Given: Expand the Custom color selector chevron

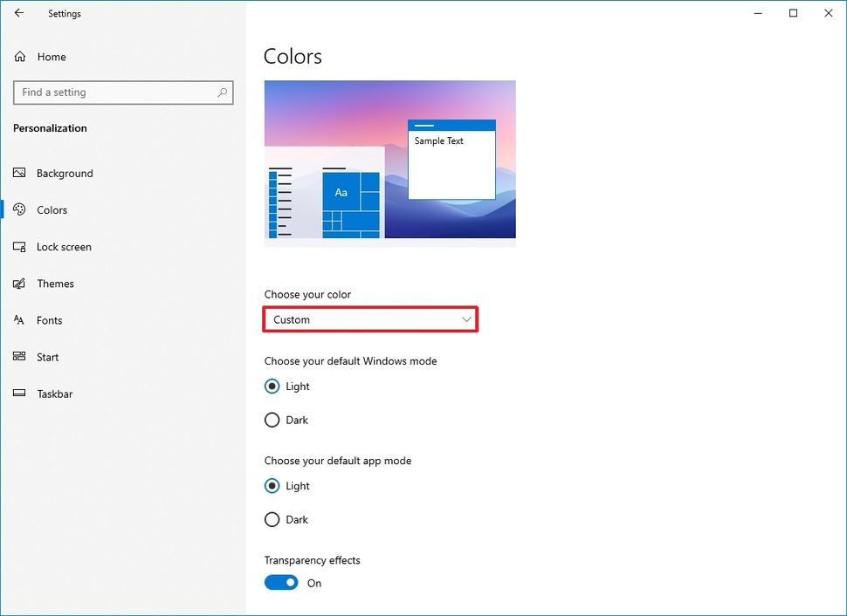Looking at the screenshot, I should pos(466,319).
